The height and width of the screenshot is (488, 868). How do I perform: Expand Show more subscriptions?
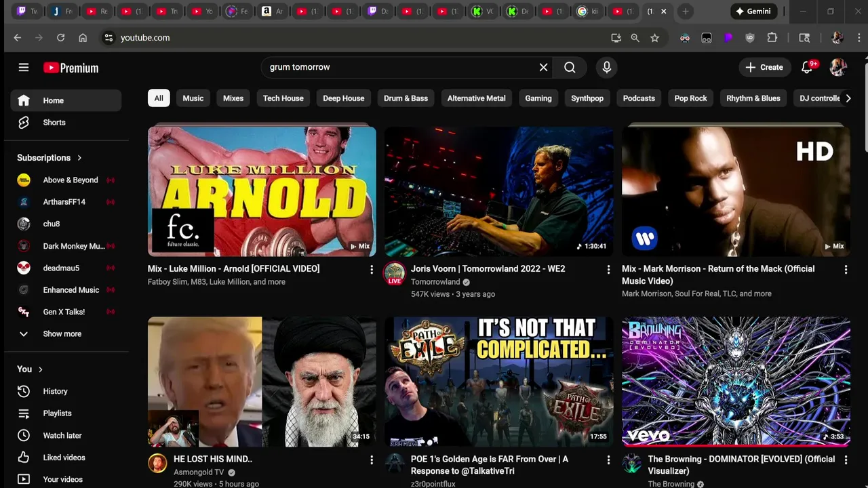(x=66, y=333)
